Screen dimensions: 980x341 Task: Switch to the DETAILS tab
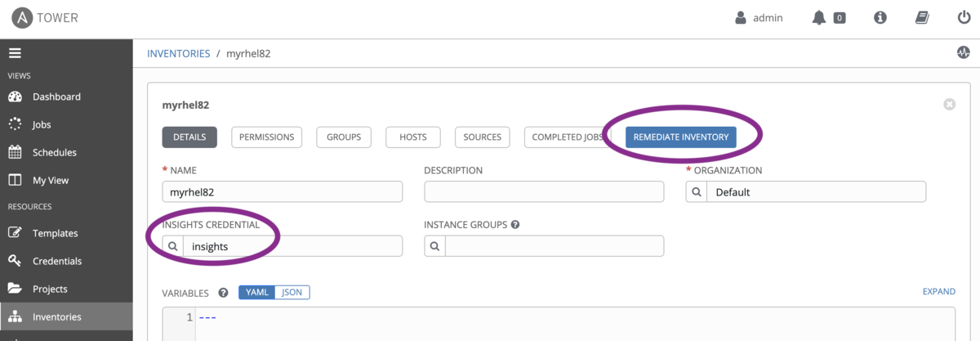pos(189,137)
